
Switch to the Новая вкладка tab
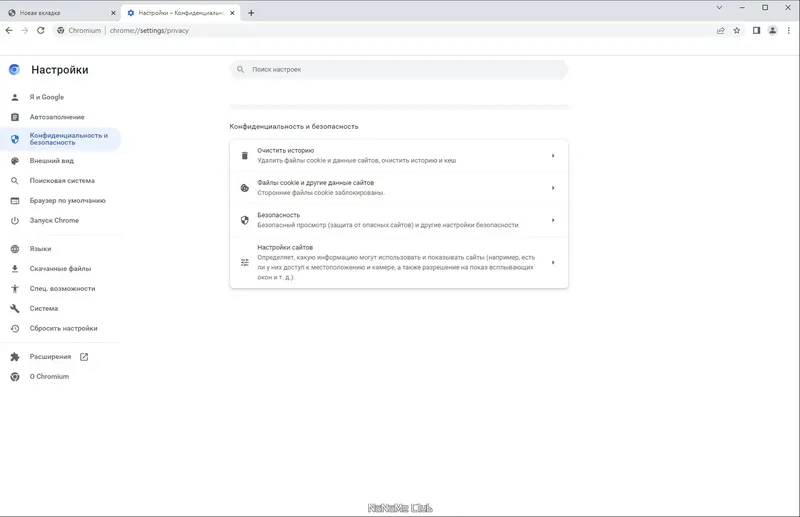click(62, 13)
